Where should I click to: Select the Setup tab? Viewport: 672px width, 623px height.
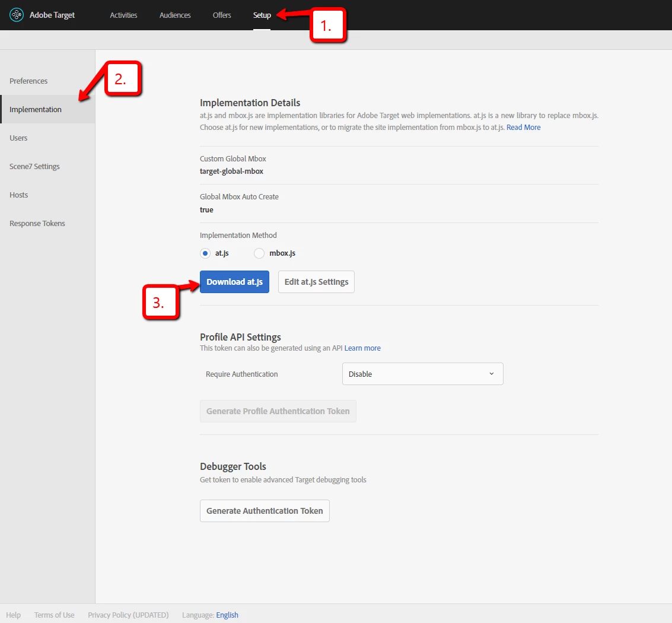tap(262, 15)
